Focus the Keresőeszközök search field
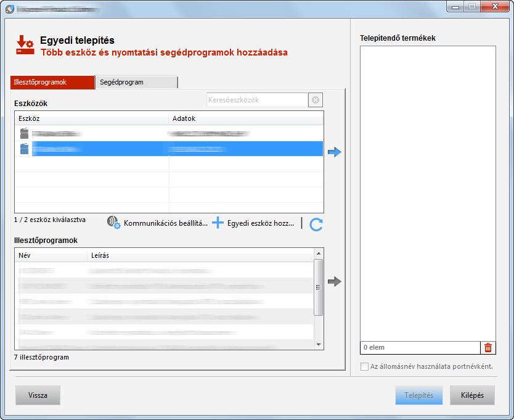The width and height of the screenshot is (514, 420). [258, 100]
